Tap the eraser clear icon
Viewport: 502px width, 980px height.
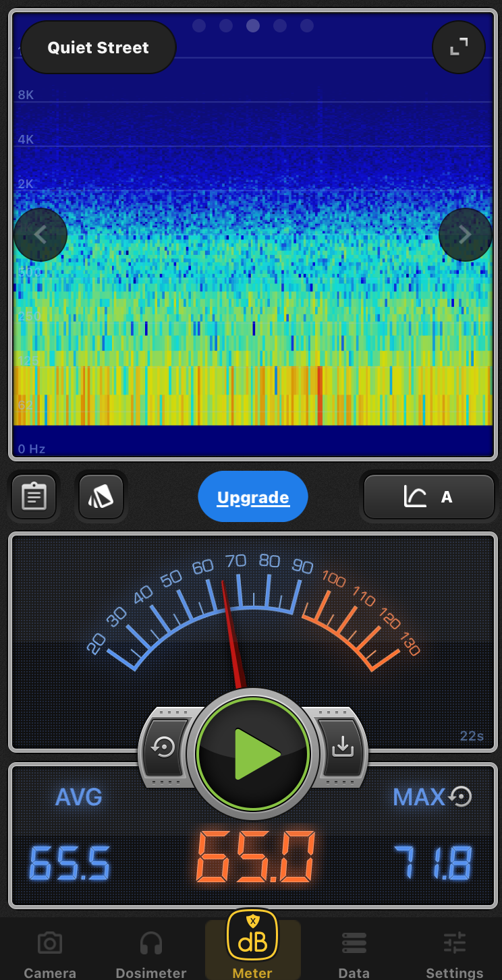click(101, 497)
